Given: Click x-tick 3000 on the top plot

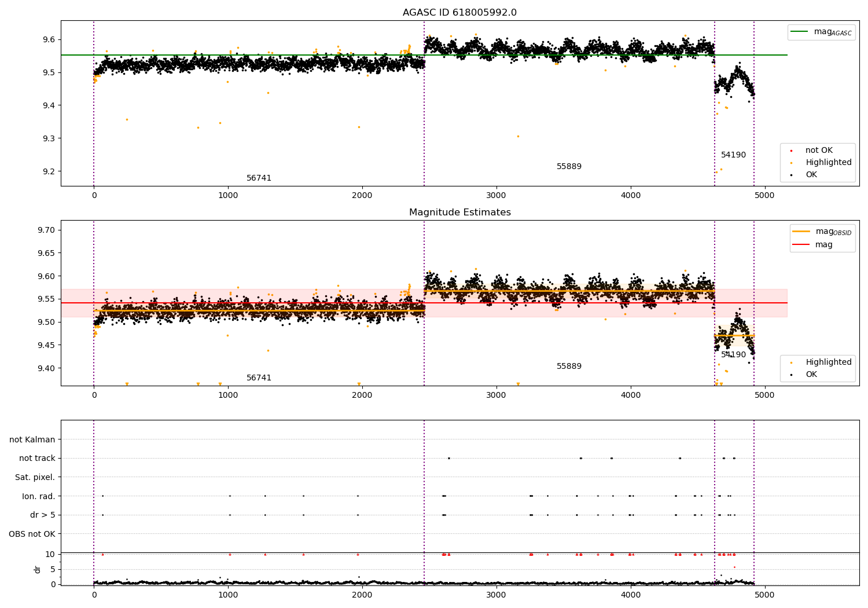Looking at the screenshot, I should 496,195.
